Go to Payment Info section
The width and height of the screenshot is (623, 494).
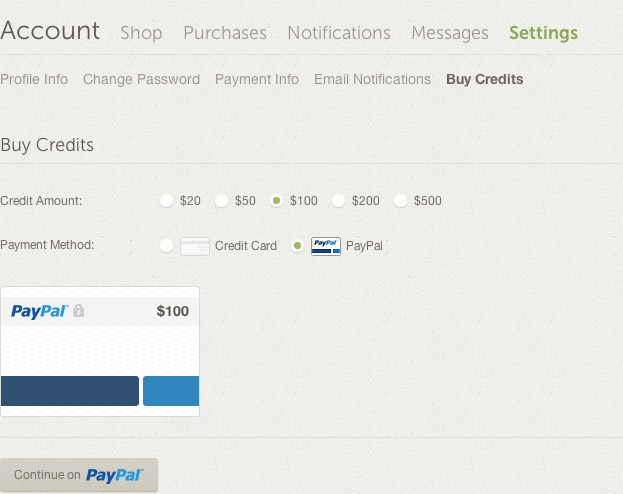(257, 79)
